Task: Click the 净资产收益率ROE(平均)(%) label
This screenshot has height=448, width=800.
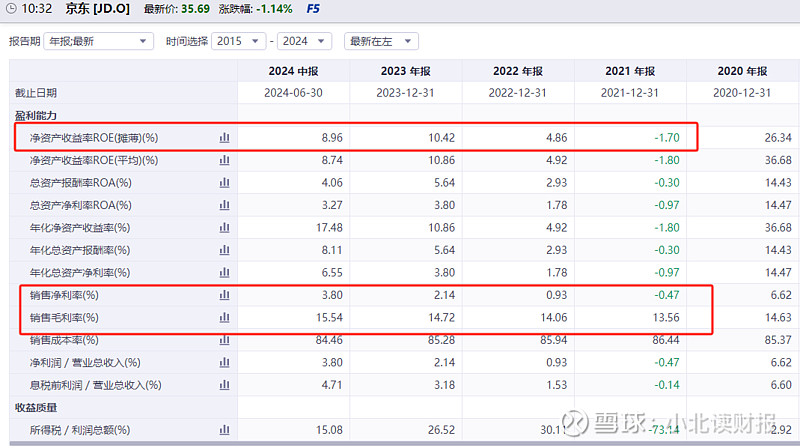Action: click(94, 160)
